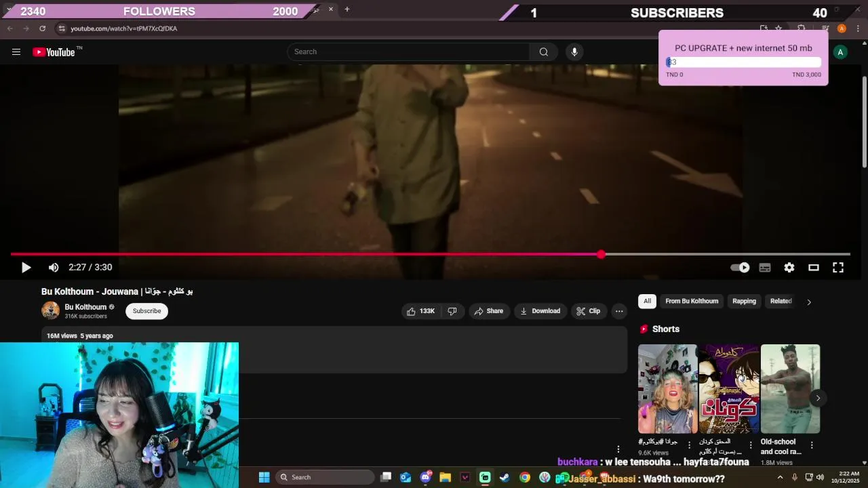The image size is (868, 488).
Task: Mute the video player volume
Action: (54, 268)
